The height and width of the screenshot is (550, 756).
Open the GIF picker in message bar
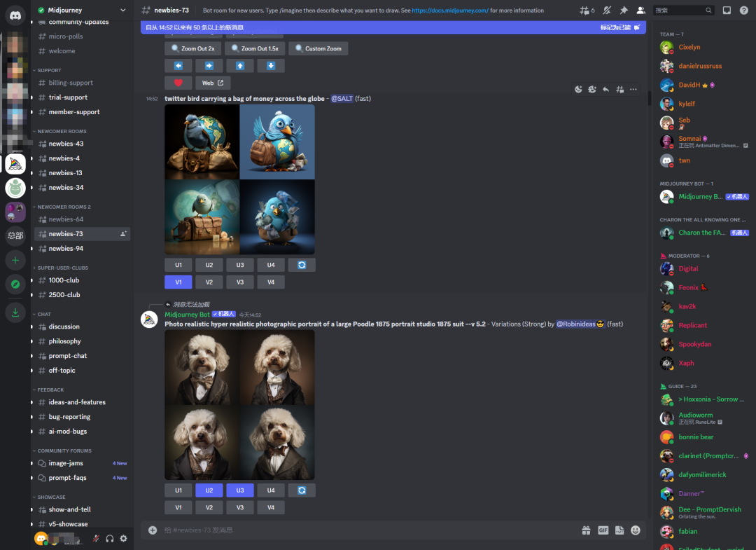603,530
